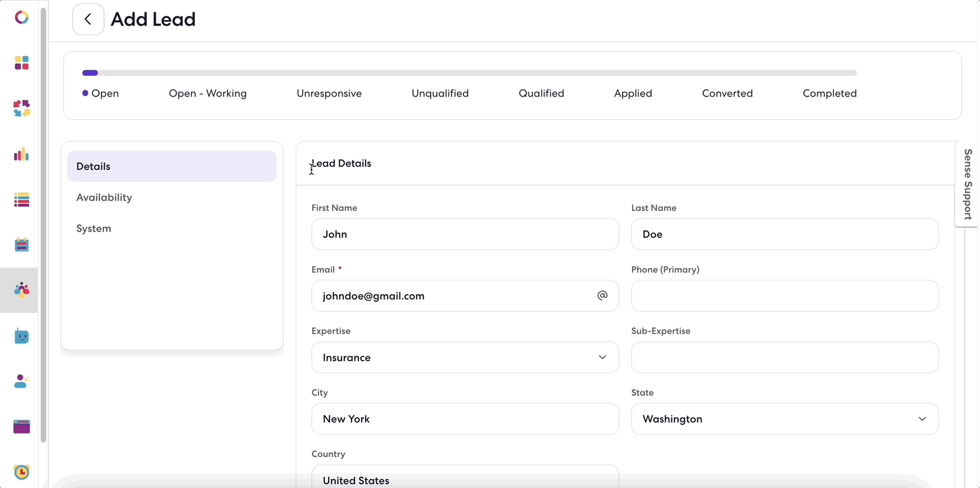
Task: Click the Lead Details section heading
Action: pyautogui.click(x=341, y=163)
